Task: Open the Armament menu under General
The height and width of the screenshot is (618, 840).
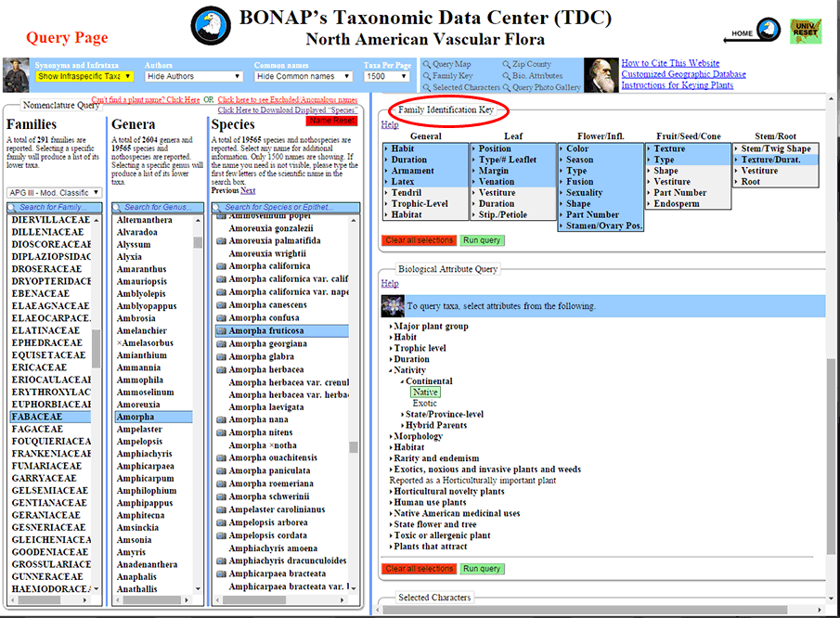Action: tap(426, 171)
